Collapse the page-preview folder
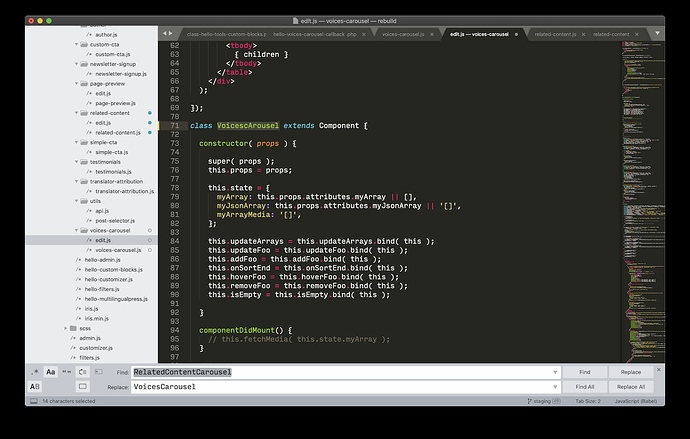The width and height of the screenshot is (690, 439). click(77, 84)
